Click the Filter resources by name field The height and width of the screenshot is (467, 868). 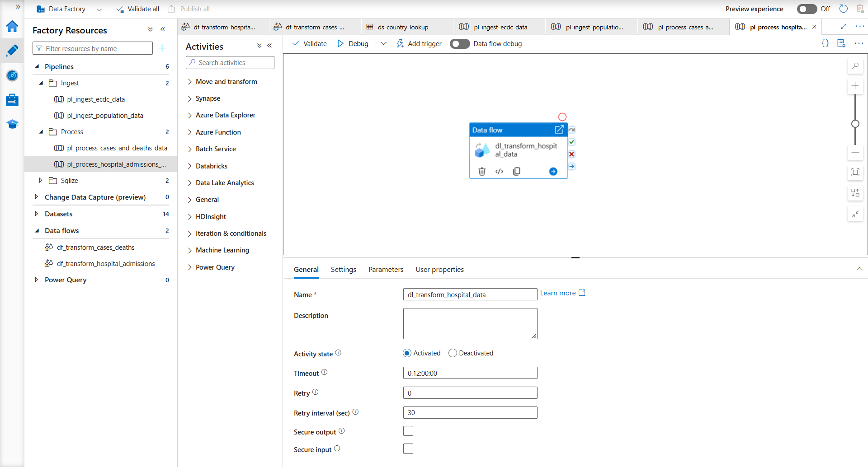93,48
